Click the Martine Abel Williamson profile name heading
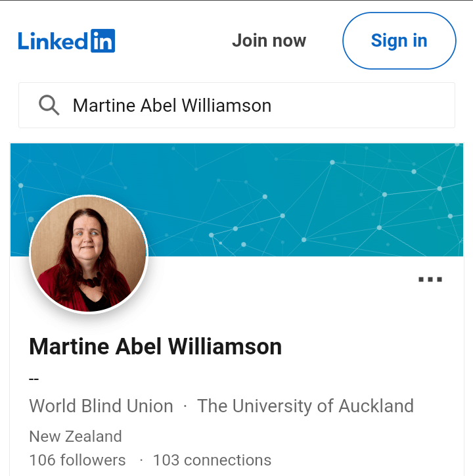473x476 pixels. click(x=156, y=346)
